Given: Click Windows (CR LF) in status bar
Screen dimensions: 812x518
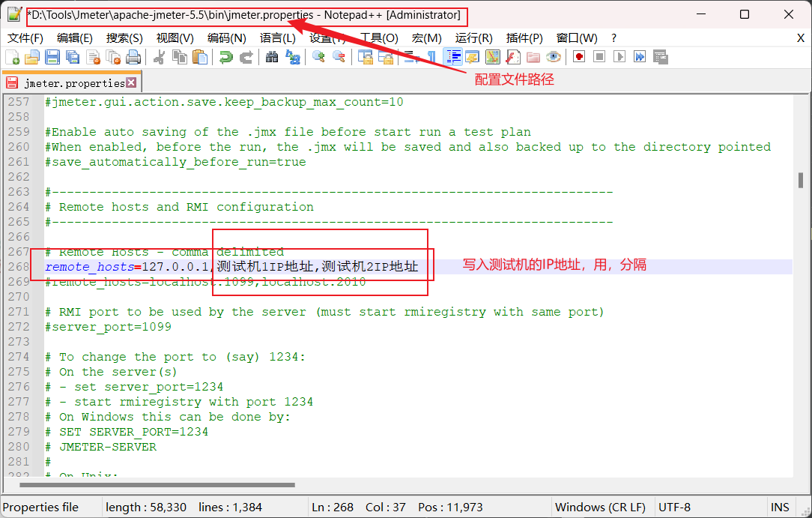Looking at the screenshot, I should (600, 507).
